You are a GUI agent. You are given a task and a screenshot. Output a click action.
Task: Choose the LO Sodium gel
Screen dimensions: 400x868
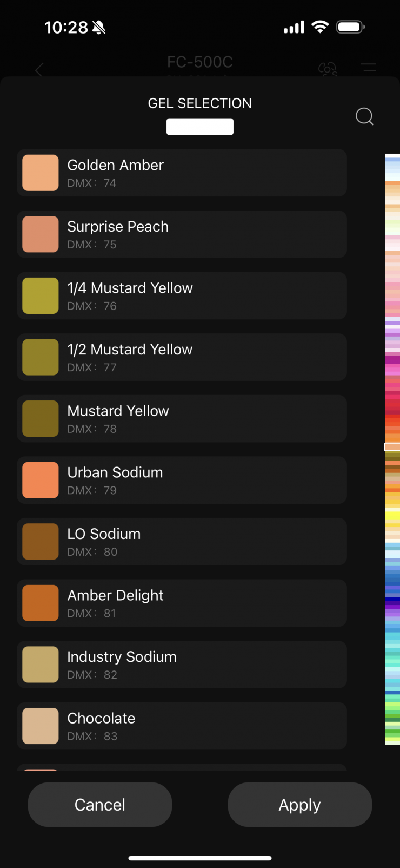182,542
